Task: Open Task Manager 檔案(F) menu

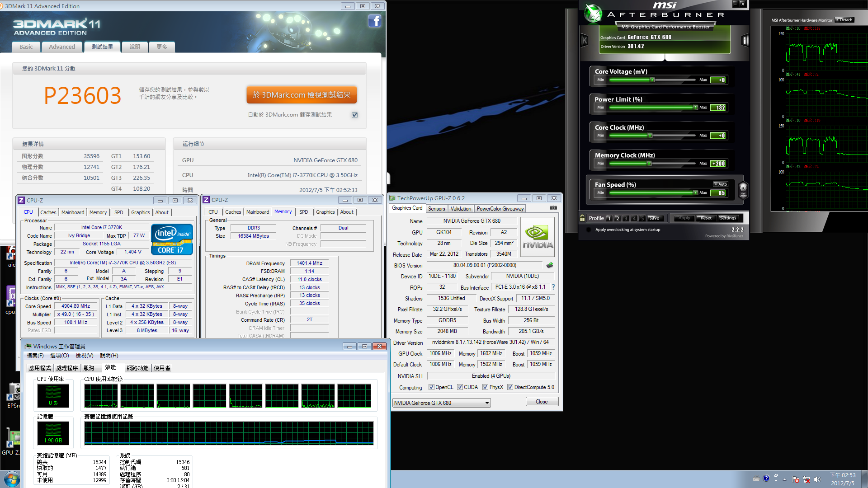Action: pos(35,356)
